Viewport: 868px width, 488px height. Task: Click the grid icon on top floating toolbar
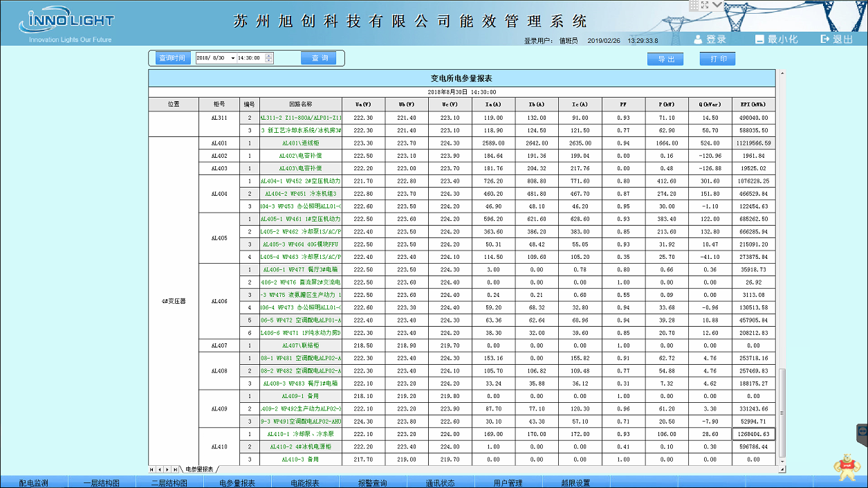pyautogui.click(x=693, y=5)
